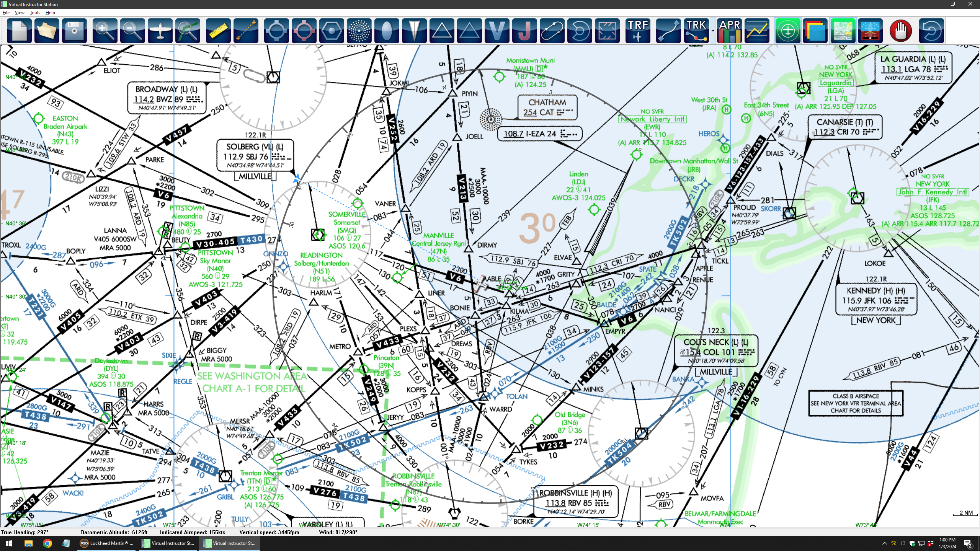Click the route search magnifier icon
Viewport: 980px width, 551px height.
188,31
